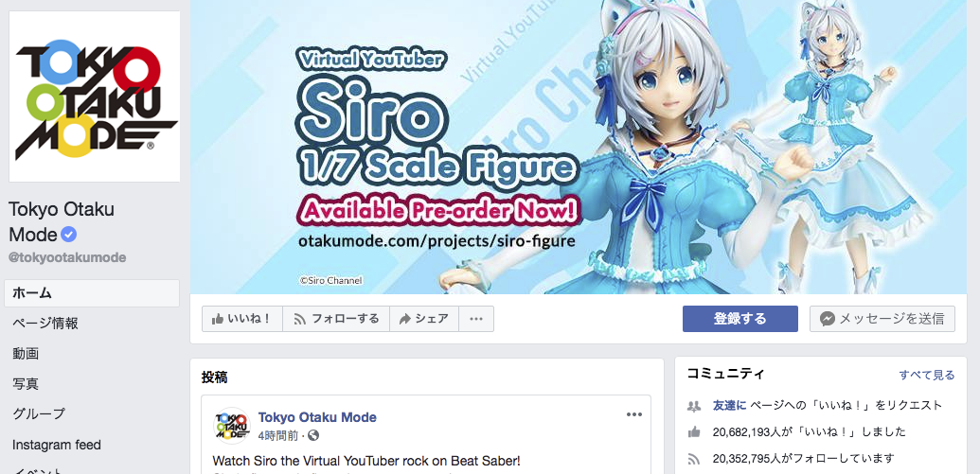Click the 友達に link
Viewport: 980px width, 474px height.
[x=729, y=405]
